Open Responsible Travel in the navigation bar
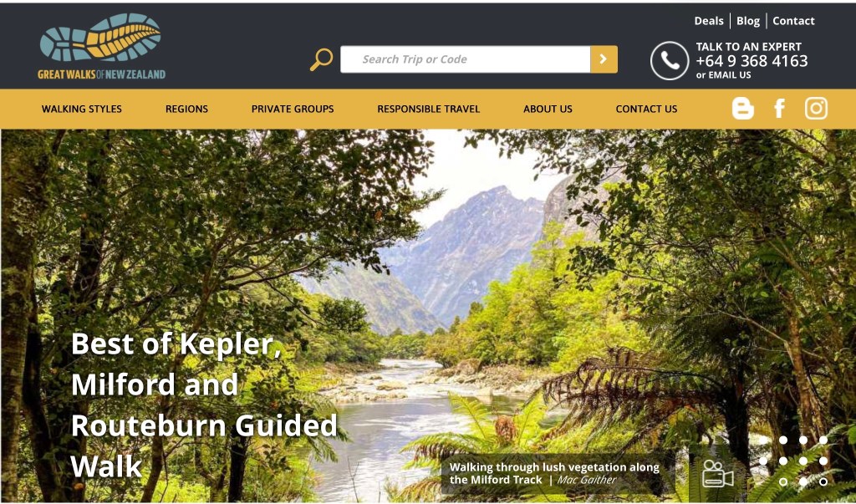The image size is (856, 504). pyautogui.click(x=429, y=109)
